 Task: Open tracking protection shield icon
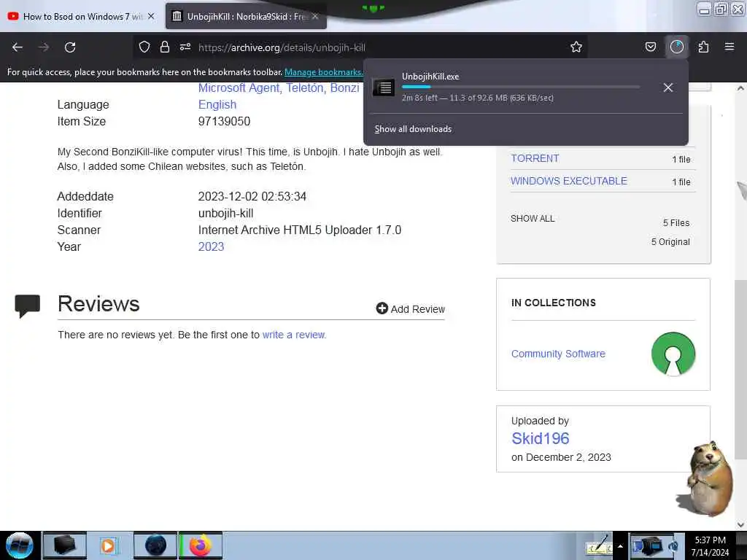[x=144, y=47]
